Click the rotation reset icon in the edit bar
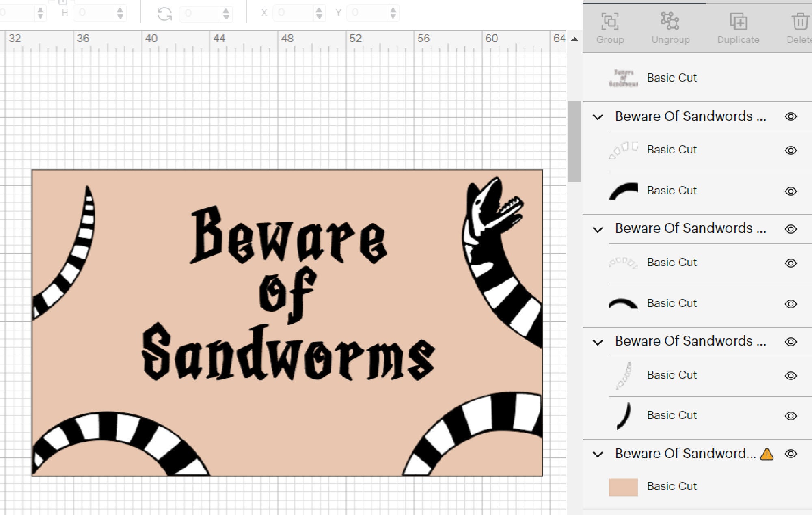The height and width of the screenshot is (515, 812). 165,13
